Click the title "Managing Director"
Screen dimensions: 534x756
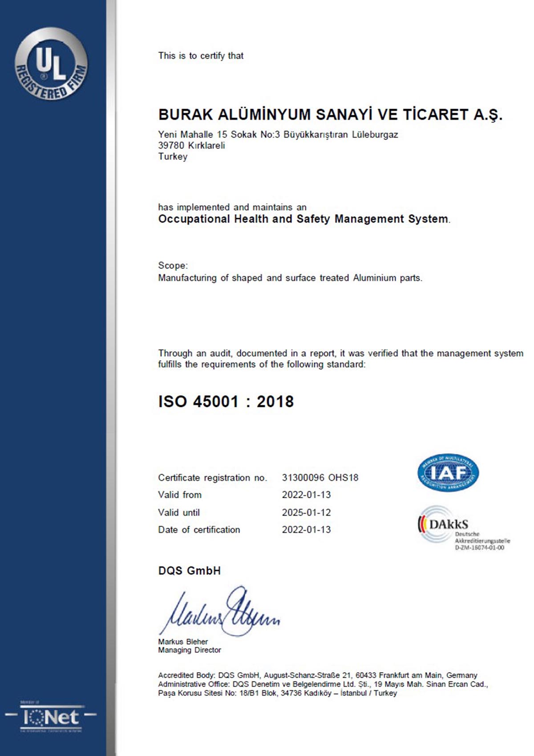click(x=190, y=650)
